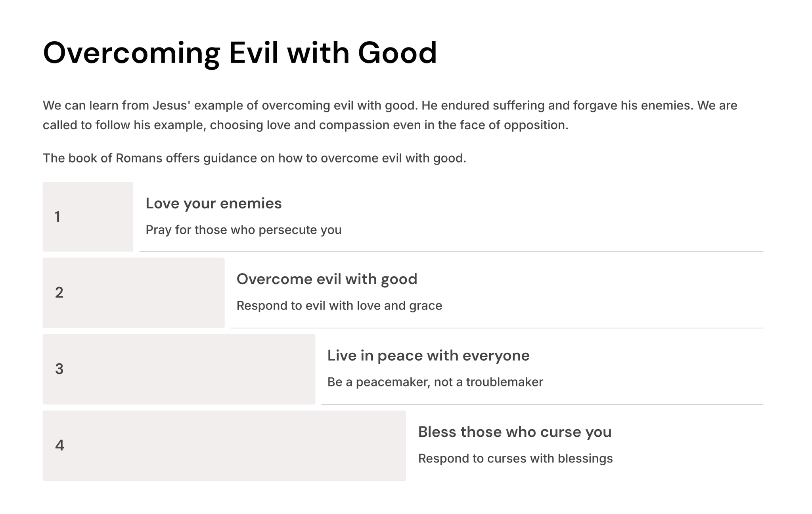Select the divider line beneath the peacemaker text
Image resolution: width=812 pixels, height=514 pixels.
pyautogui.click(x=542, y=405)
